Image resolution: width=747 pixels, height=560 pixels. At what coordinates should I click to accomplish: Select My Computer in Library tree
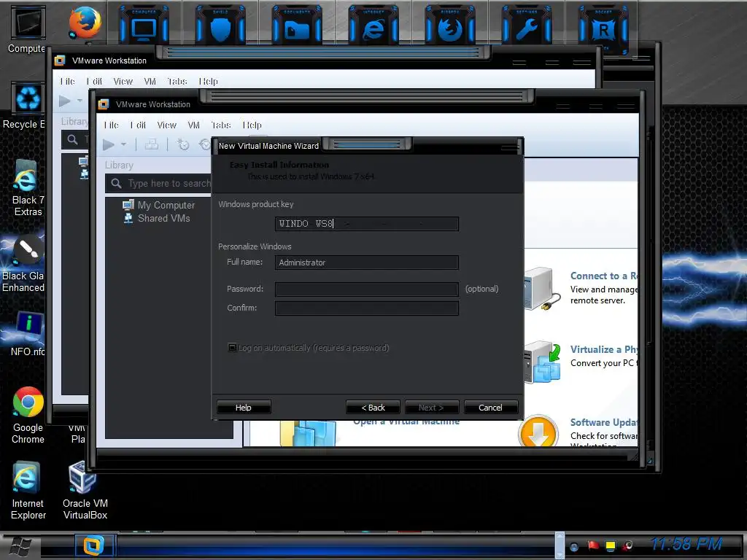158,205
